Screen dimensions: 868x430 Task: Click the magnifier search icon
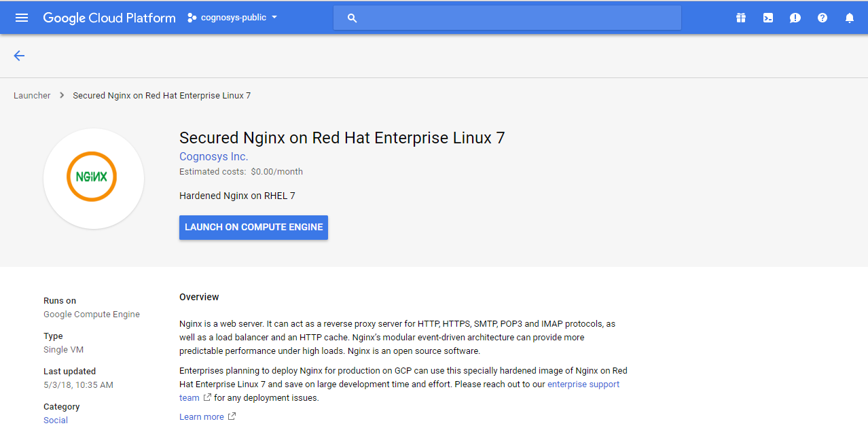[352, 18]
